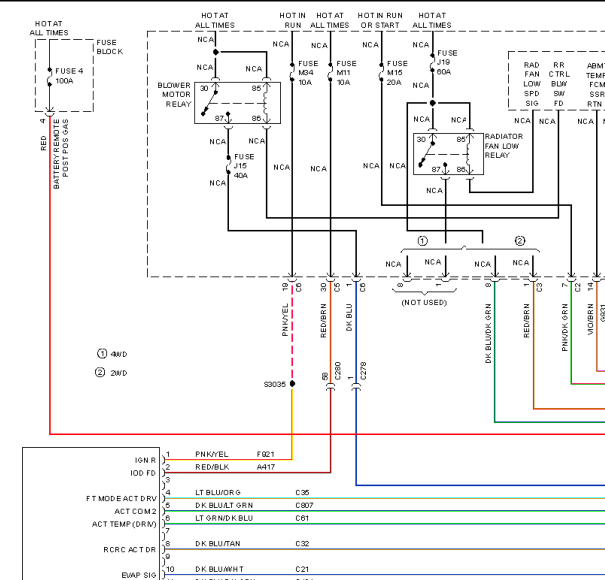Select the RCRC ACT DR pin name
This screenshot has height=580, width=605.
(130, 550)
